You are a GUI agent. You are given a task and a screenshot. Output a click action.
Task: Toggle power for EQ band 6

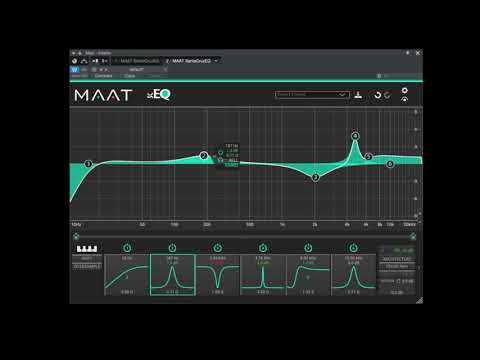[353, 248]
